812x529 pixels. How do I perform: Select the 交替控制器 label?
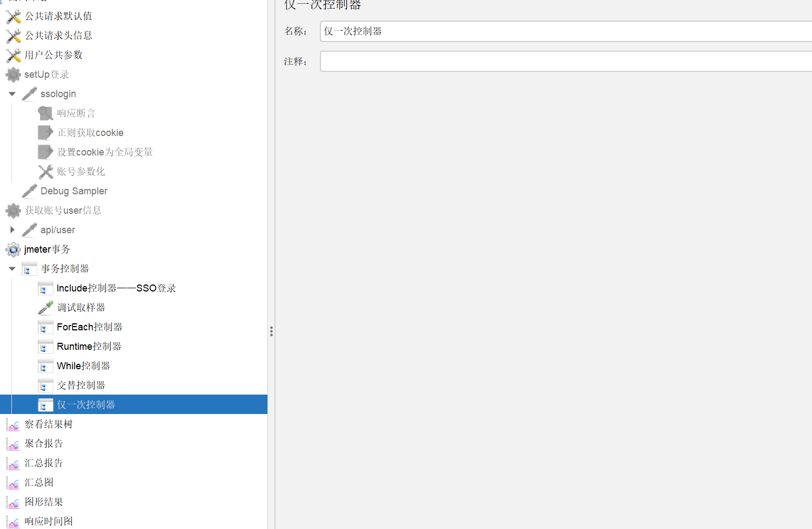(81, 385)
